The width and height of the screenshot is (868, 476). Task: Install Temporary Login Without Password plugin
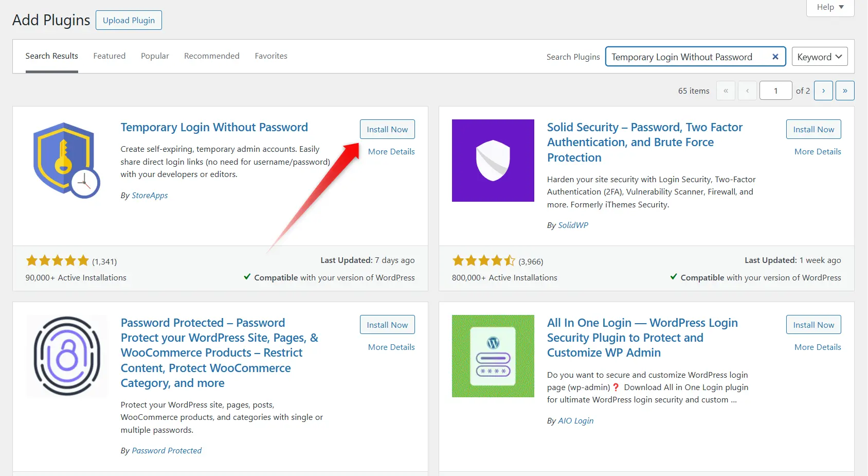pos(387,129)
